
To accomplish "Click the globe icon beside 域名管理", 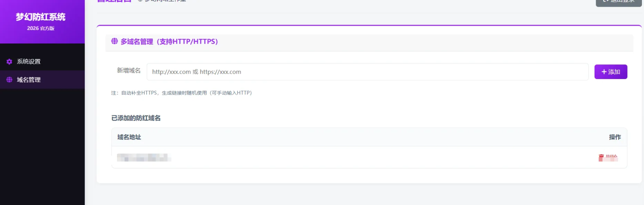I will click(9, 80).
